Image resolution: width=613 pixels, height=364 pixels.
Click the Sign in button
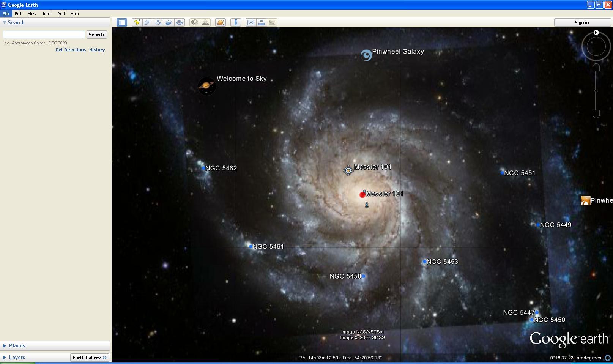tap(582, 22)
